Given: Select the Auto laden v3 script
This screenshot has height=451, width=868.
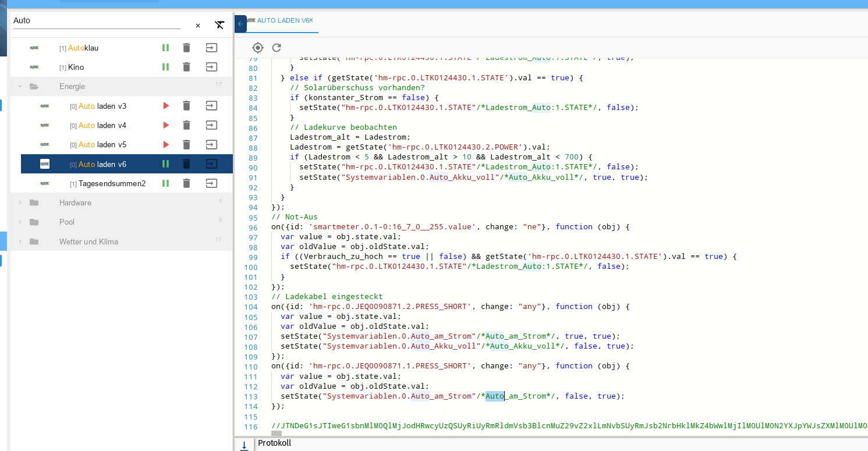Looking at the screenshot, I should point(127,106).
